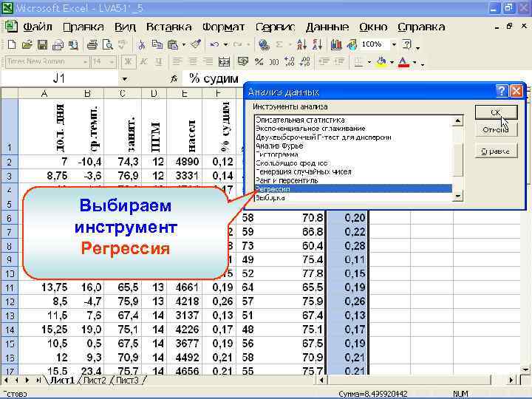Image resolution: width=532 pixels, height=399 pixels.
Task: Open the Chart Wizard icon
Action: pos(336,44)
